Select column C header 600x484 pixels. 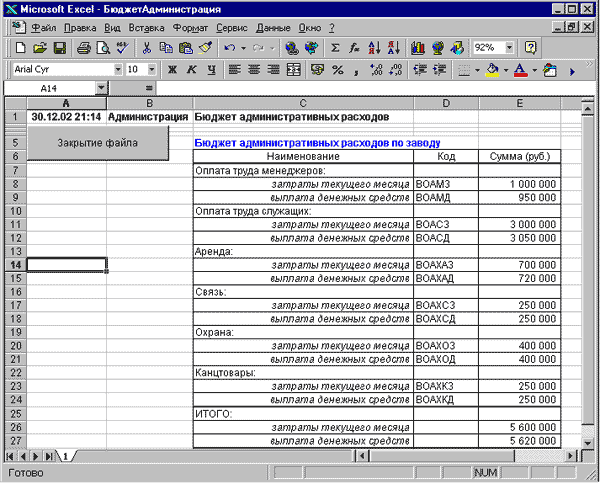(x=303, y=103)
